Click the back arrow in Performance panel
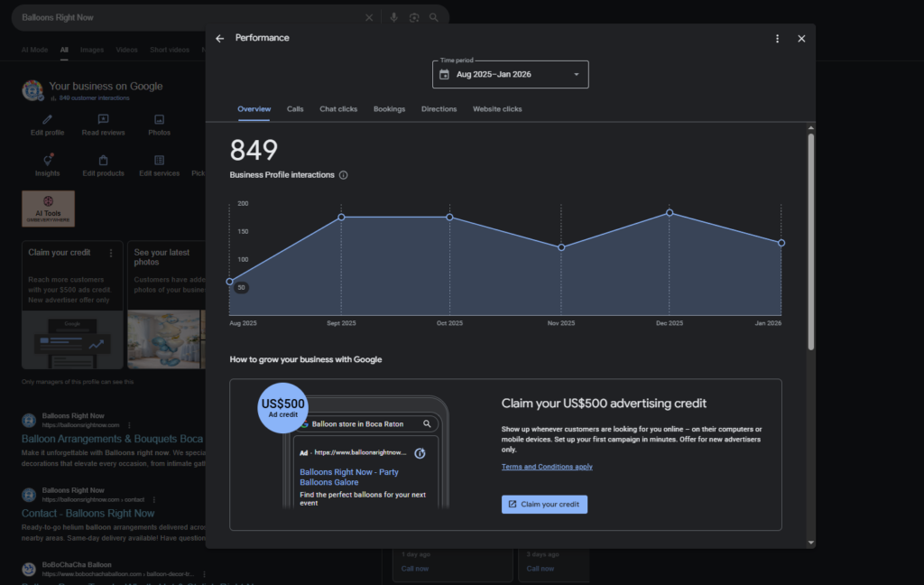924x585 pixels. click(x=219, y=38)
